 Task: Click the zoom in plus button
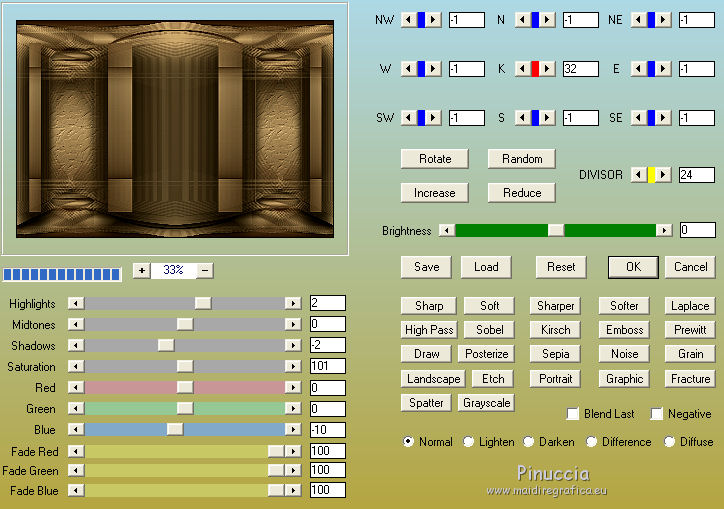tap(141, 270)
